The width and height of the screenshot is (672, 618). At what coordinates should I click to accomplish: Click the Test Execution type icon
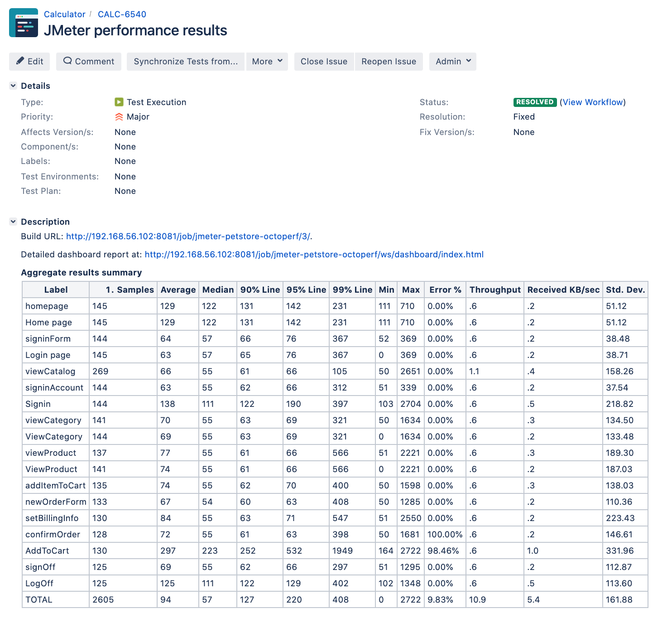(x=119, y=102)
